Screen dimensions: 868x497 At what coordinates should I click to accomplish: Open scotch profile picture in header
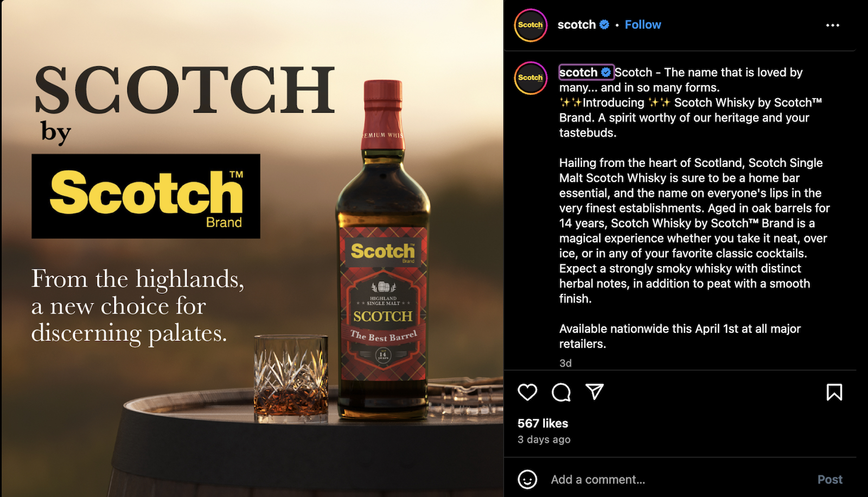click(x=531, y=25)
